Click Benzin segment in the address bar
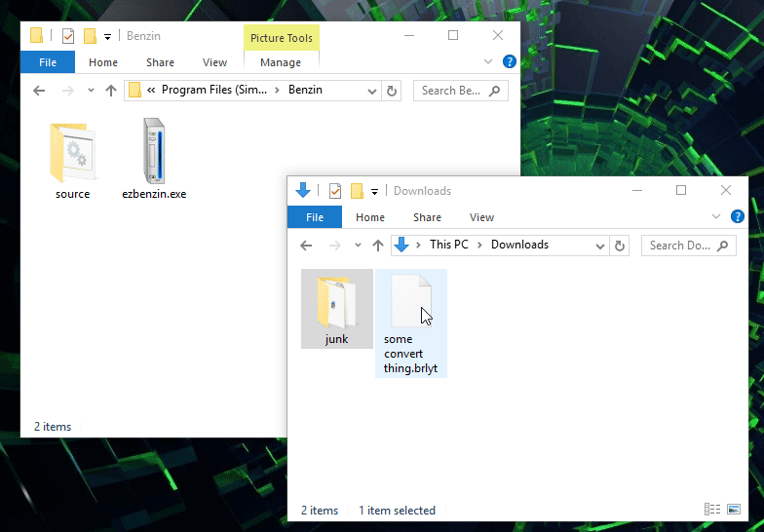This screenshot has width=764, height=532. [x=305, y=90]
